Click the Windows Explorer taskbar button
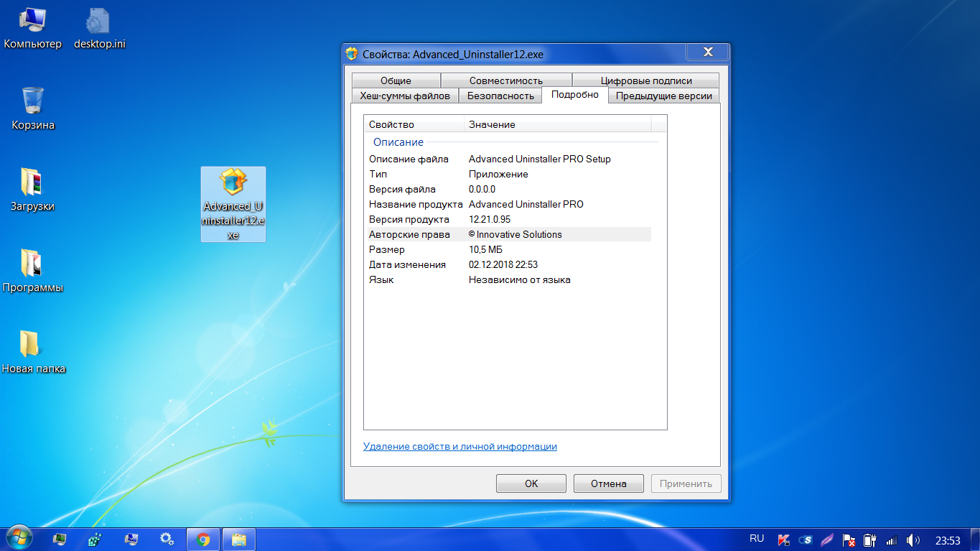 238,539
